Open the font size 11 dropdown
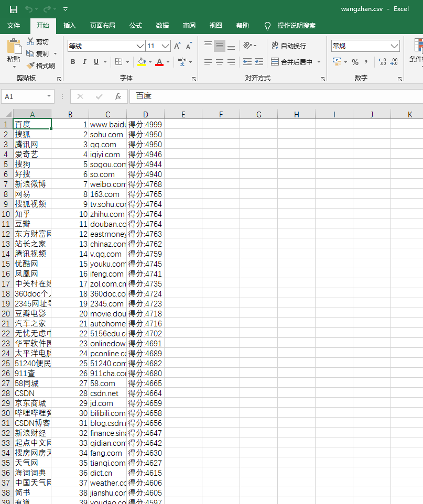423x504 pixels. [165, 46]
